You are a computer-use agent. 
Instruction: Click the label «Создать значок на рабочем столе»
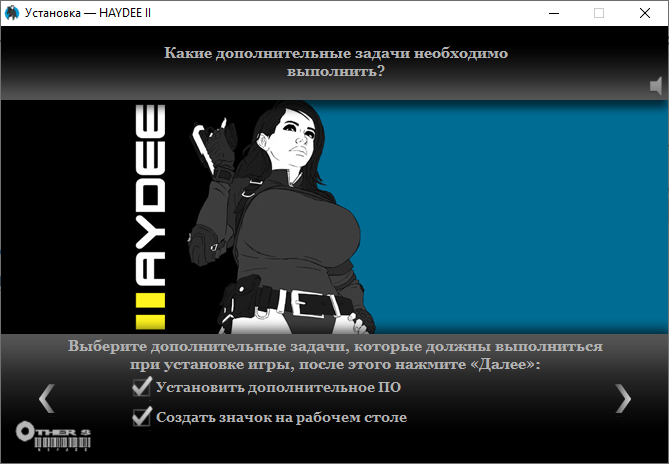click(281, 417)
